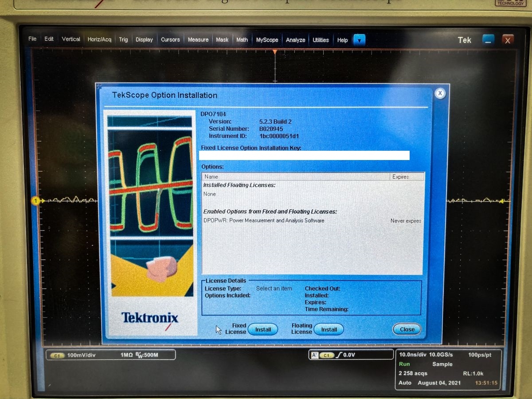Click the RL:1.0k record length readout
Image resolution: width=532 pixels, height=399 pixels.
(473, 373)
